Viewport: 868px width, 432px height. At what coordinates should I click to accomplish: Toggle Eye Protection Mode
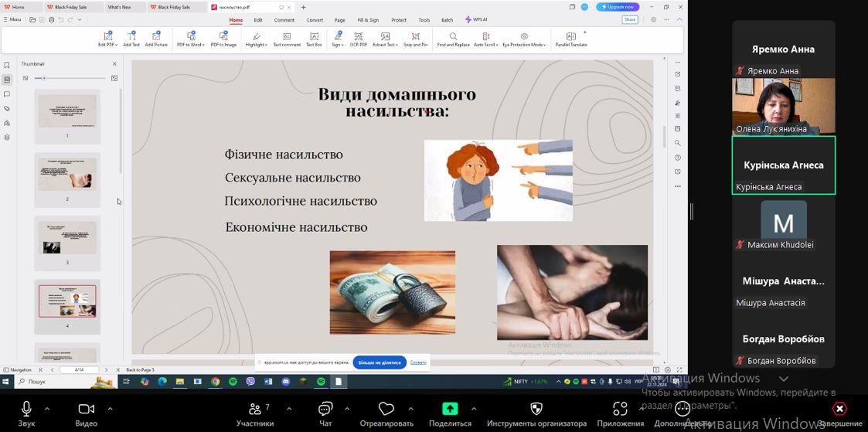click(x=524, y=39)
